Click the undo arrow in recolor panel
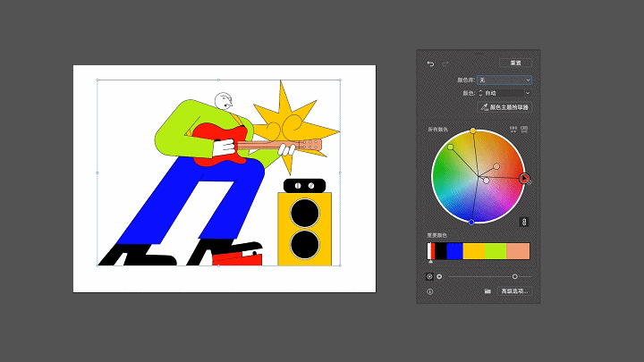Screen dimensions: 644x362 [x=430, y=63]
